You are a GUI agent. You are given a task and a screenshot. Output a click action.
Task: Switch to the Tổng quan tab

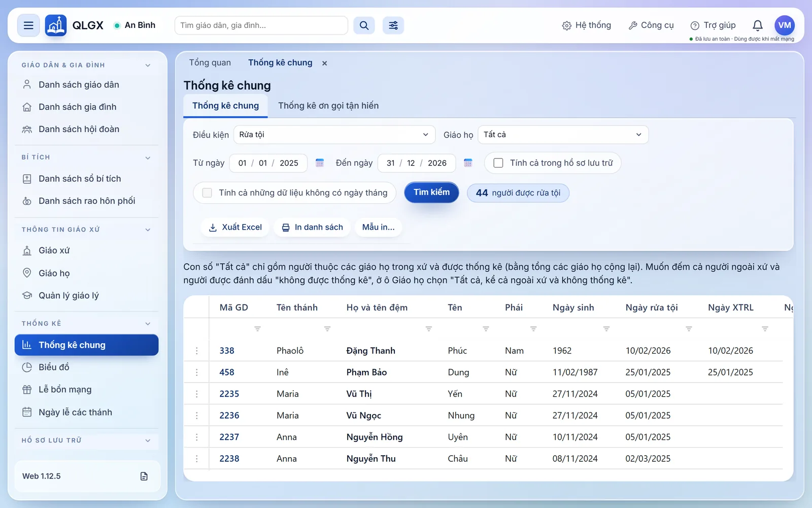210,62
